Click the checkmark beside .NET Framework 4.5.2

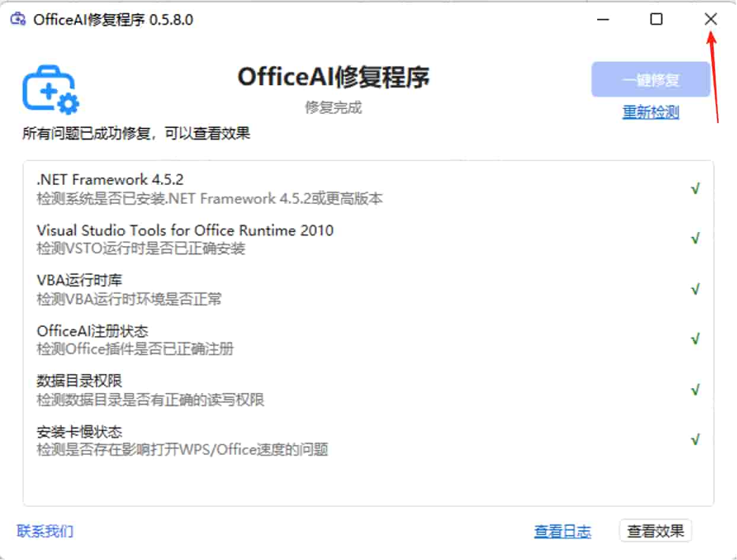pos(694,188)
